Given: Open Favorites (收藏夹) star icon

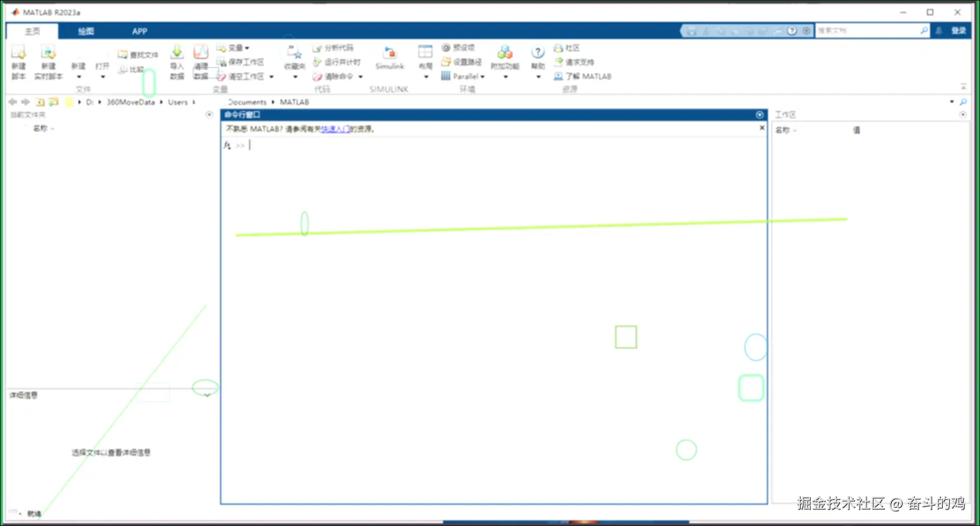Looking at the screenshot, I should 294,52.
